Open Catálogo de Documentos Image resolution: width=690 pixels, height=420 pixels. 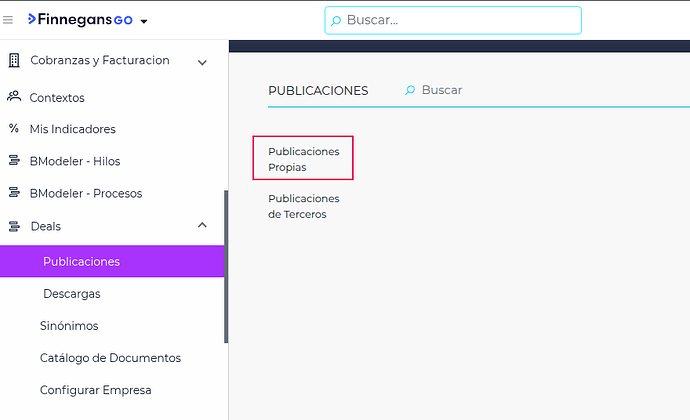pos(110,358)
